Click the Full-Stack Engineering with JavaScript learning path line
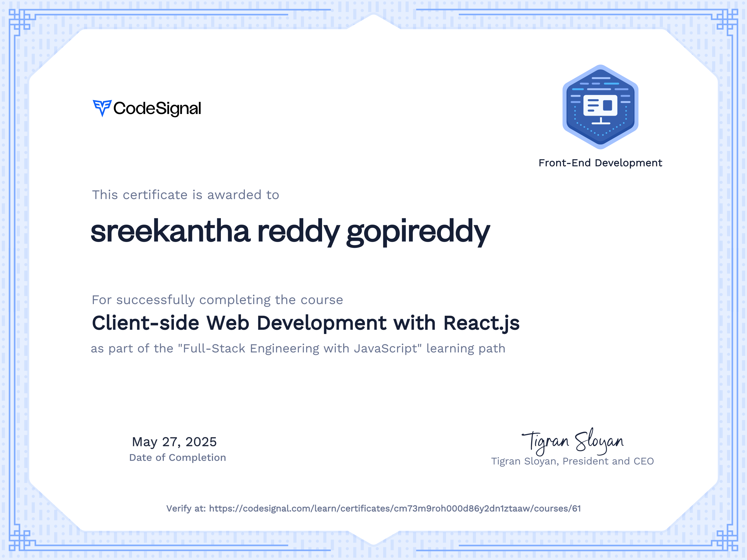The image size is (747, 560). point(298,348)
